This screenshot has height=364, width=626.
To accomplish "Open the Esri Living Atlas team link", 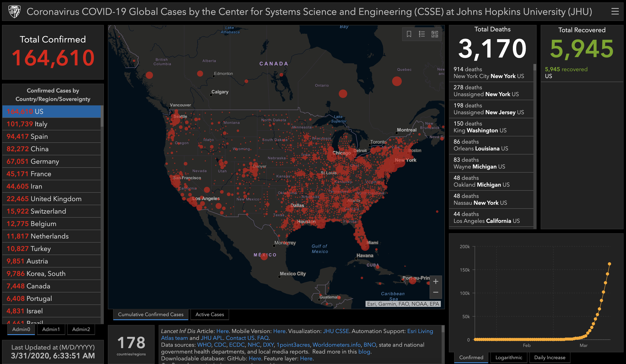I will point(420,331).
